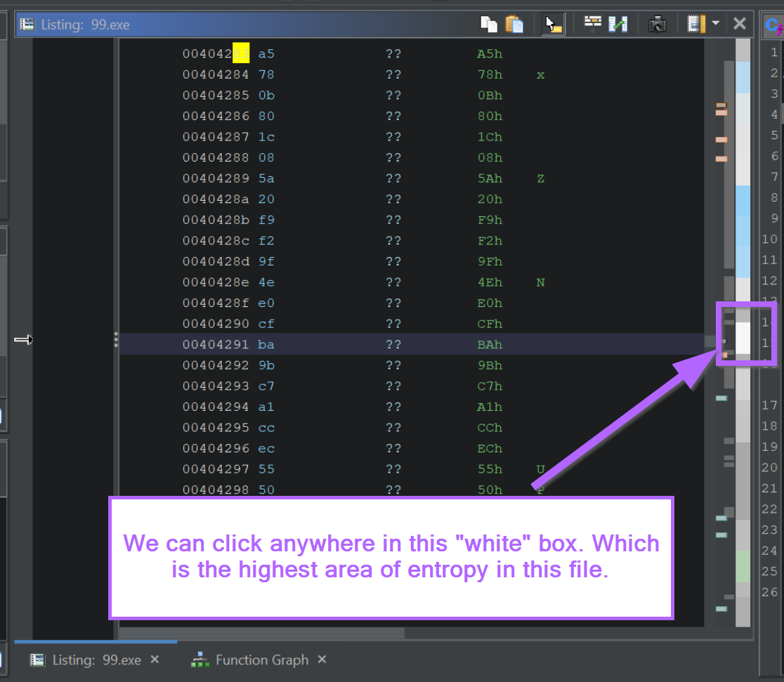Switch to the Function Graph tab

[261, 660]
